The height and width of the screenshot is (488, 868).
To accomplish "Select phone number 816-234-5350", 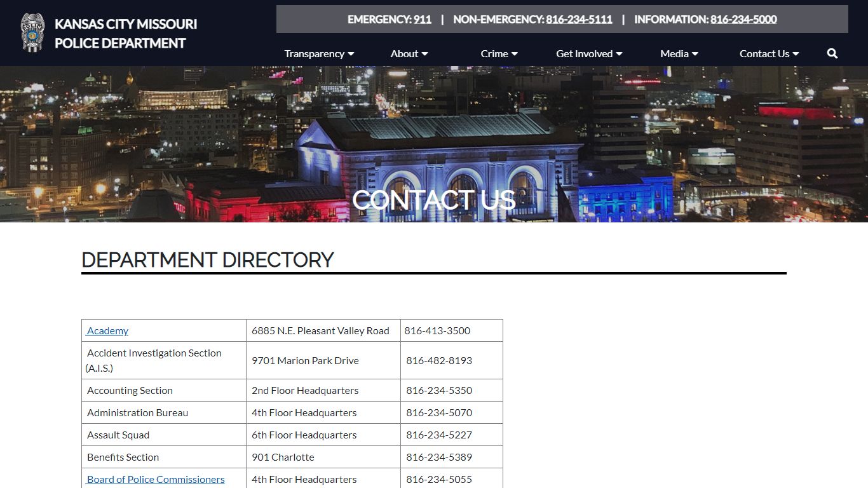I will click(x=439, y=390).
